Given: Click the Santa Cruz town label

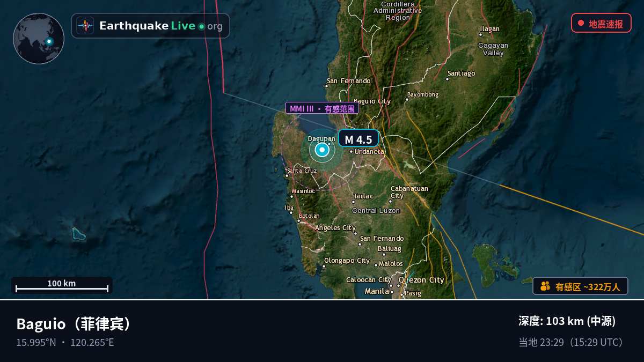Looking at the screenshot, I should [303, 171].
